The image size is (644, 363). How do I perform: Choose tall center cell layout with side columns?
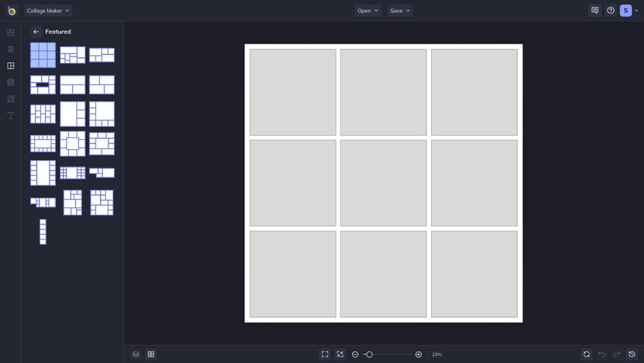(x=43, y=173)
